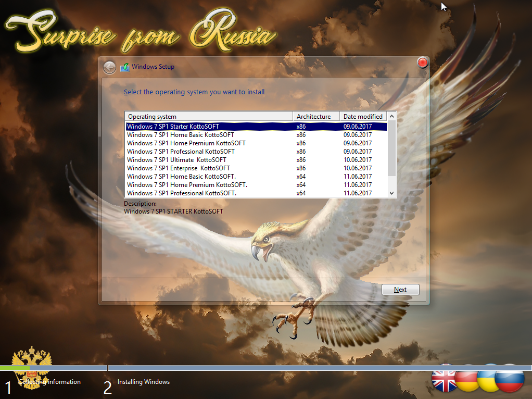Click the 11.06.2017 date in the Professional x64 row
Image resolution: width=532 pixels, height=399 pixels.
[x=358, y=193]
